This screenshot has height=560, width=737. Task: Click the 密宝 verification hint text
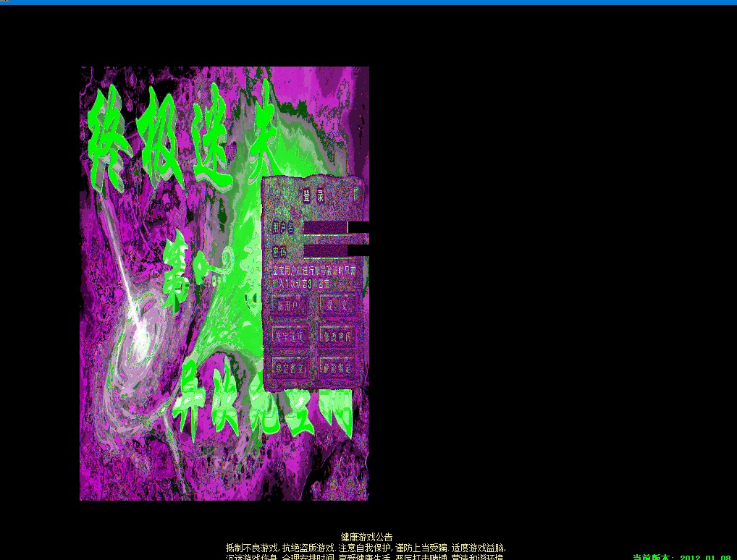click(314, 277)
